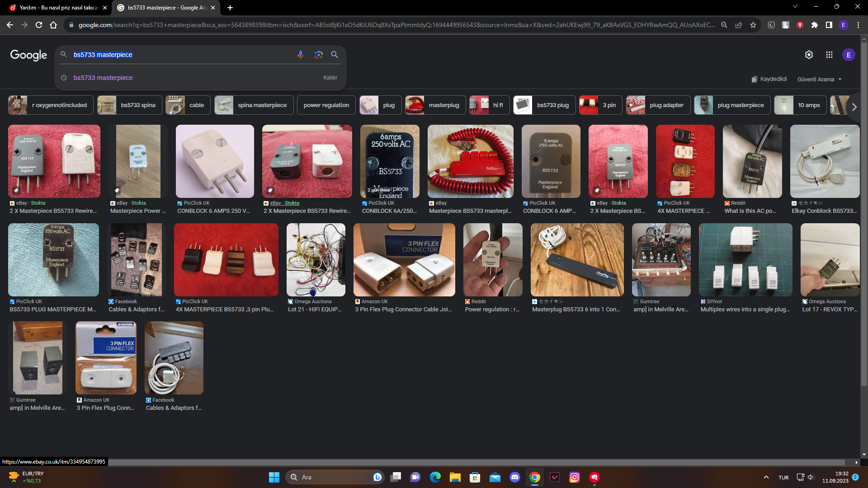Open Chrome three-dot menu
Image resolution: width=868 pixels, height=488 pixels.
pyautogui.click(x=858, y=25)
